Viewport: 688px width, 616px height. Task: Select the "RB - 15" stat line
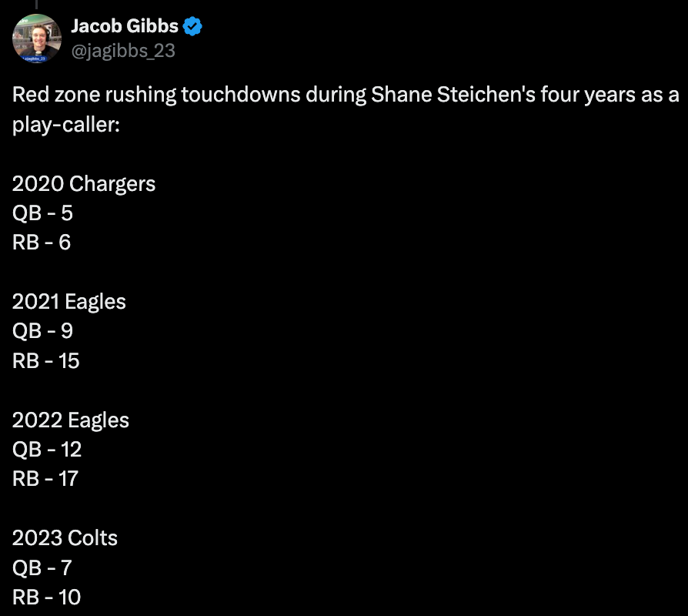[x=46, y=361]
